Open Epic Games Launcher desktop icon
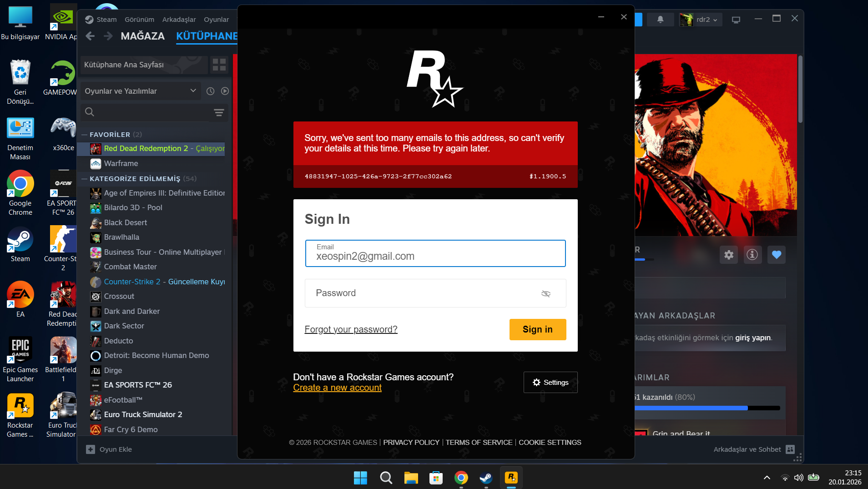868x489 pixels. coord(20,359)
